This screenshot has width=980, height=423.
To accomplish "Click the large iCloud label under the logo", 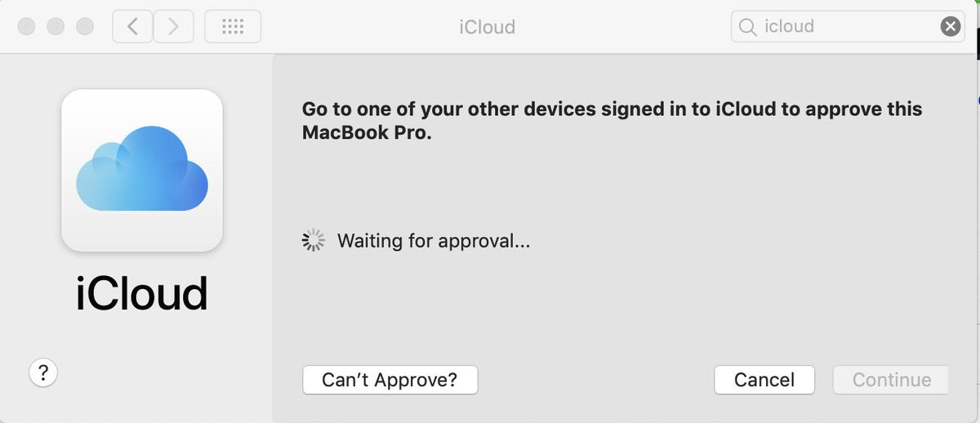I will coord(142,294).
